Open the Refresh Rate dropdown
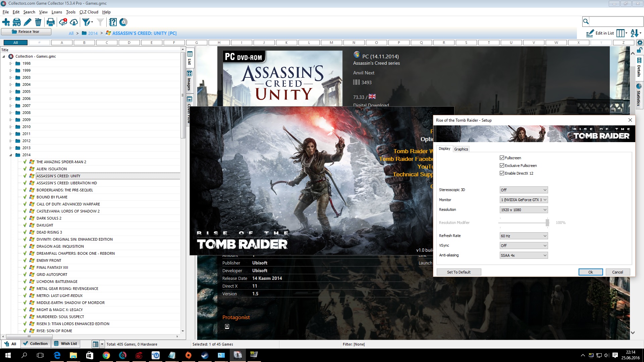Viewport: 644px width, 362px height. [524, 236]
